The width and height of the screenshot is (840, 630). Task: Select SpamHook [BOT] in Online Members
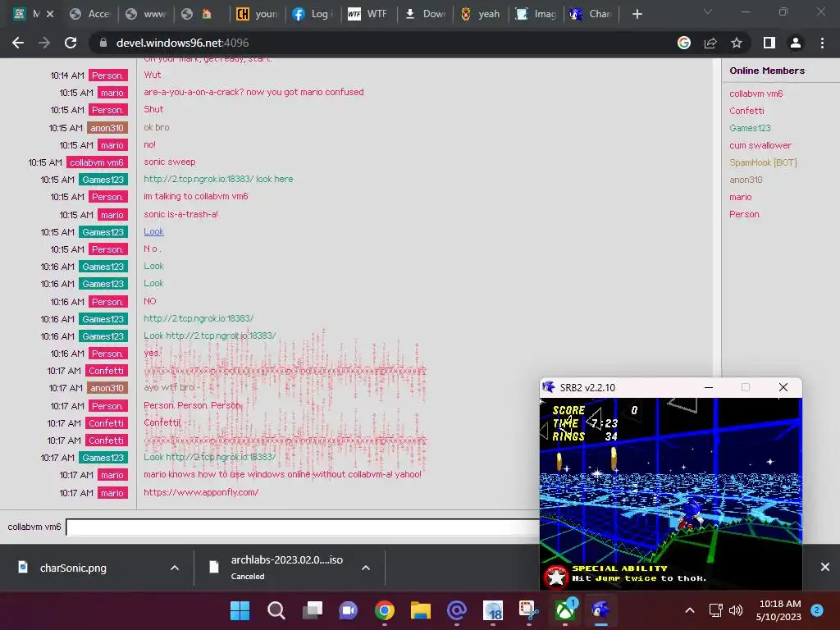(763, 162)
